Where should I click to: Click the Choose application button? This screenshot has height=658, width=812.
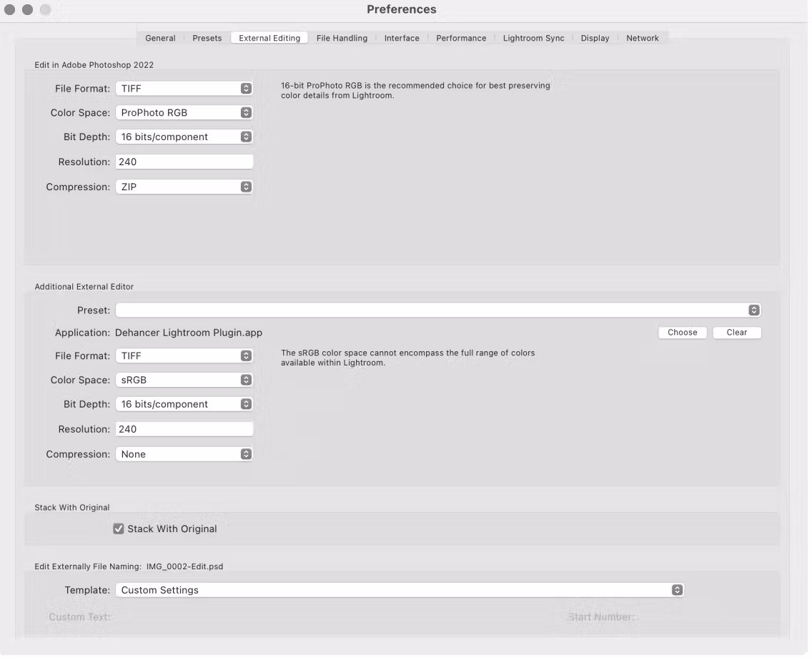(682, 333)
